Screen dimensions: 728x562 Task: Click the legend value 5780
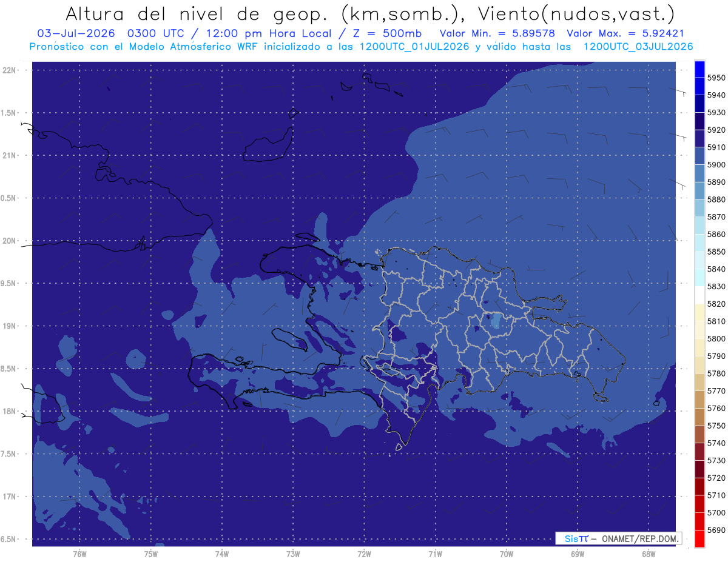716,373
